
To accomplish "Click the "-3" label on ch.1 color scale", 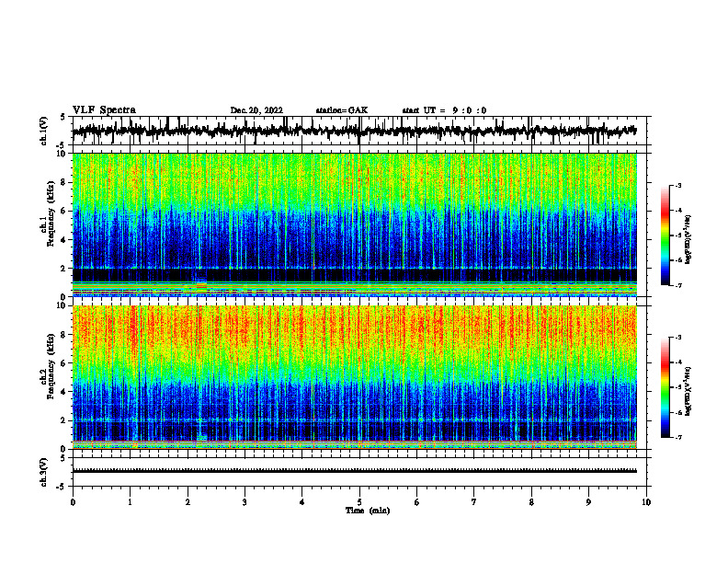I will pos(678,185).
